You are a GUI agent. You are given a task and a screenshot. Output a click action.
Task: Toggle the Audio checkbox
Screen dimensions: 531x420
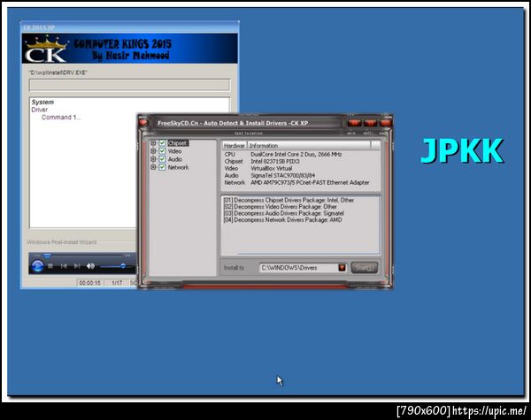tap(162, 159)
